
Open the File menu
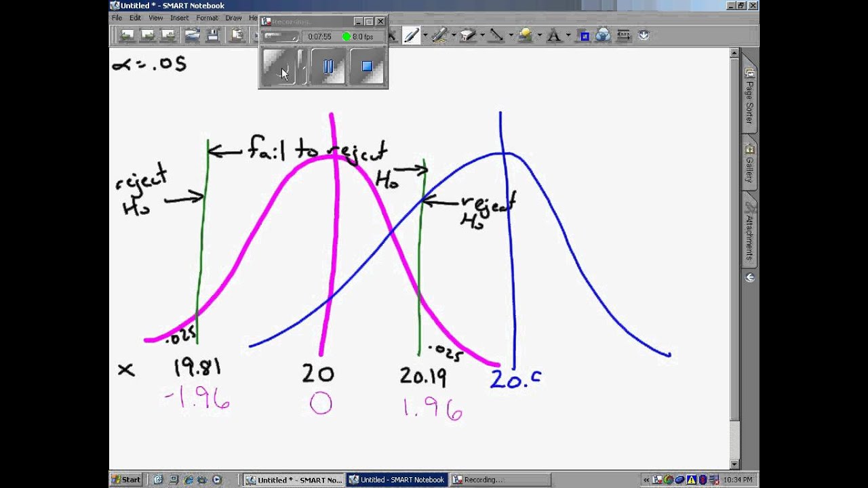pyautogui.click(x=117, y=18)
